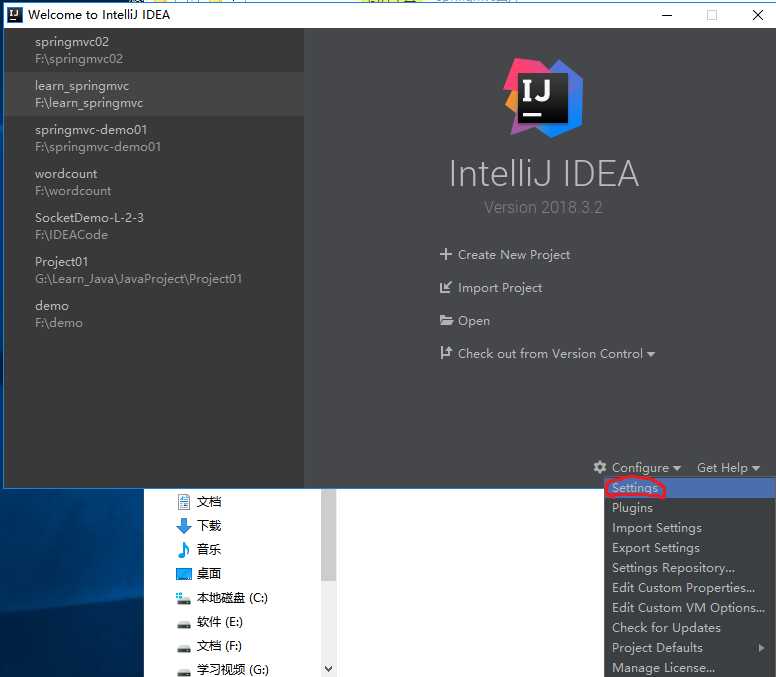The height and width of the screenshot is (677, 776).
Task: Select 软件 (E:) drive in file explorer
Action: point(220,622)
